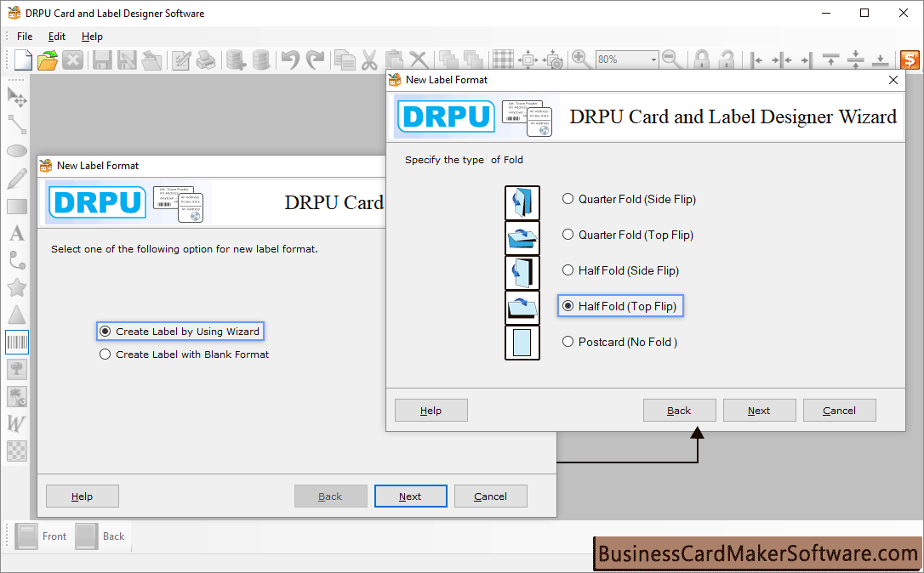Click the Redo arrow icon
Screen dimensions: 924x573
(316, 60)
